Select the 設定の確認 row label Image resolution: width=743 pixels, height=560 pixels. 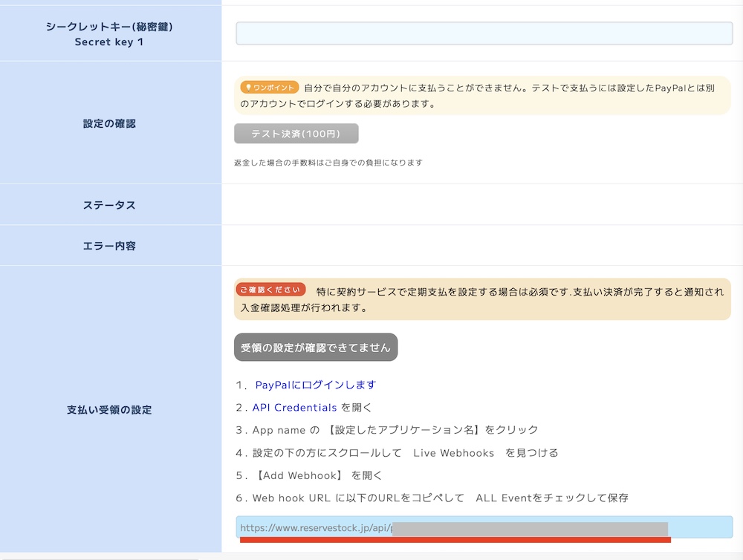[109, 124]
